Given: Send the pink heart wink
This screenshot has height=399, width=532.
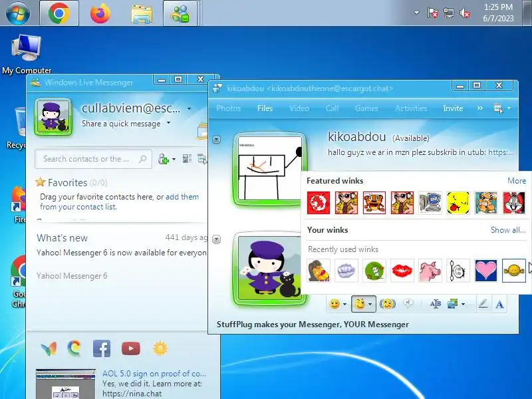Looking at the screenshot, I should coord(486,271).
